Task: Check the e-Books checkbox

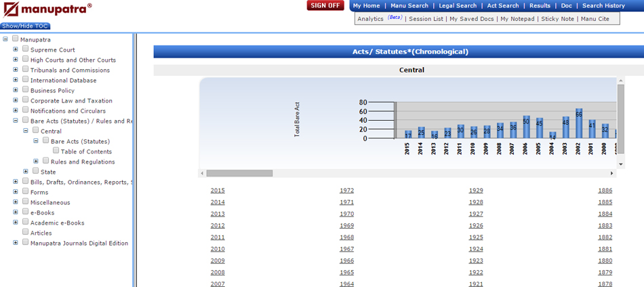Action: point(26,212)
